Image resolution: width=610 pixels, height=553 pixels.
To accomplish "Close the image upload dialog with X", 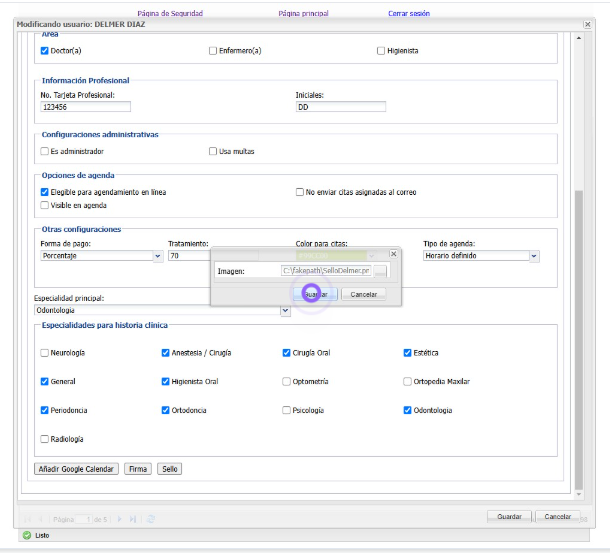I will click(x=392, y=254).
